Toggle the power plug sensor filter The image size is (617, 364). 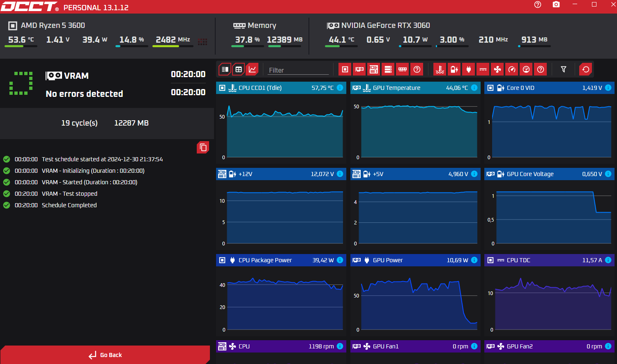pyautogui.click(x=469, y=69)
